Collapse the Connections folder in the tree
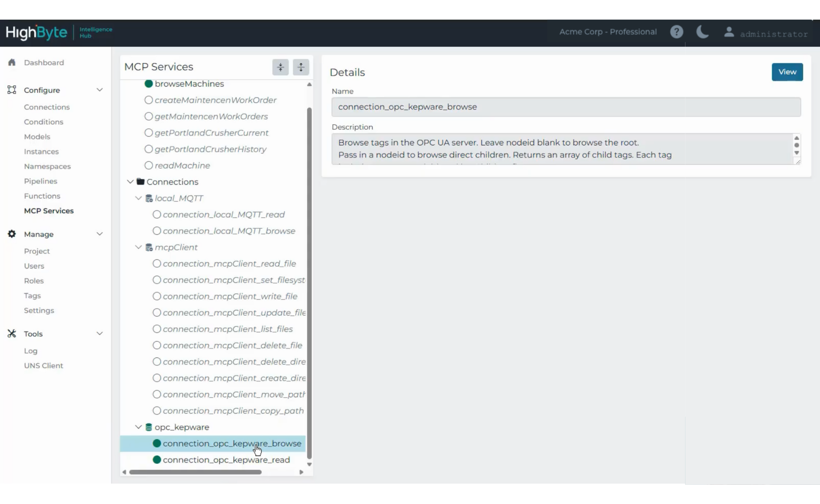Image resolution: width=820 pixels, height=504 pixels. pyautogui.click(x=130, y=182)
